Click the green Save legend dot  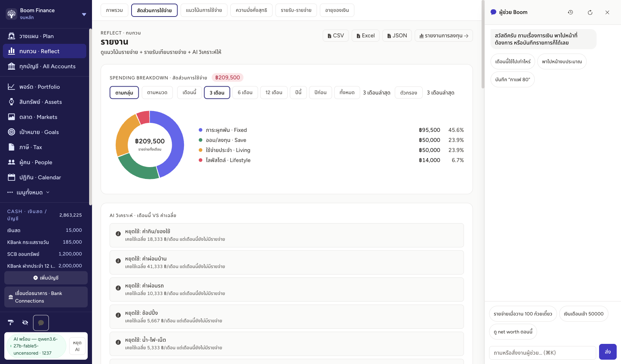click(x=201, y=140)
